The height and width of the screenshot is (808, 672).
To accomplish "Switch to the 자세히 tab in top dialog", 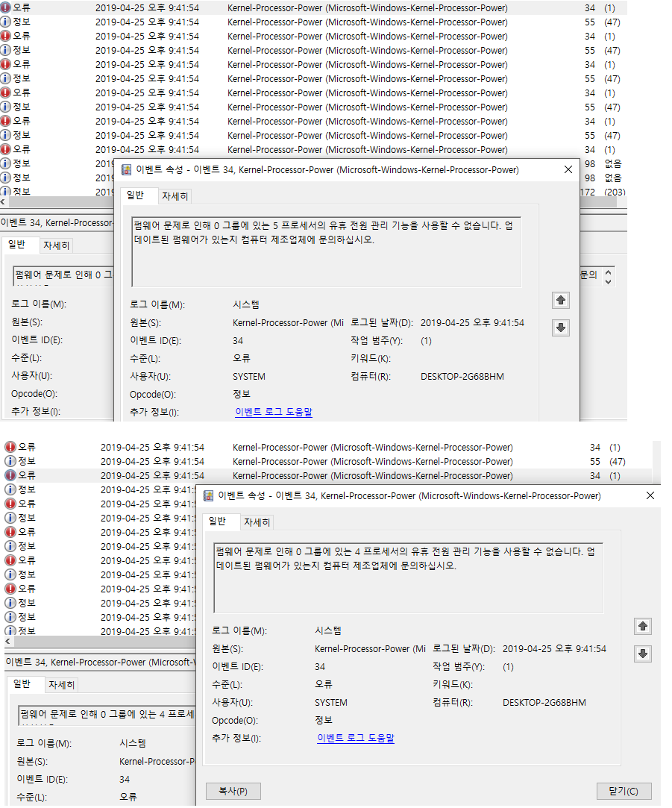I will [175, 195].
